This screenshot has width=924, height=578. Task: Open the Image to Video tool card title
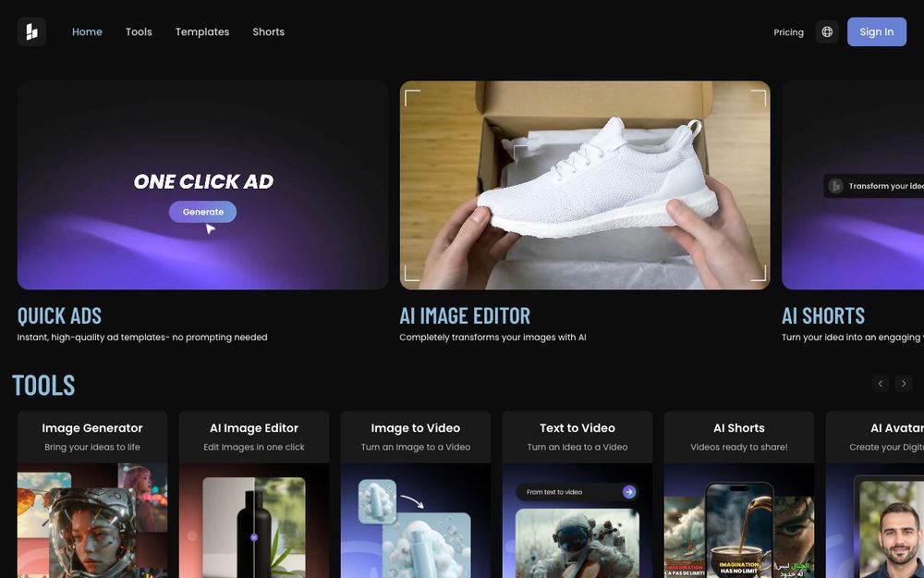[416, 428]
